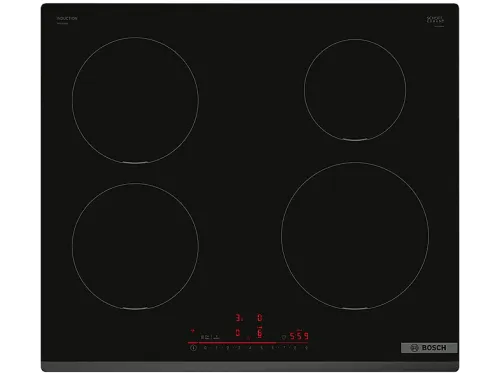500x373 pixels.
Task: Tap the red timer readout 559
Action: [x=299, y=336]
